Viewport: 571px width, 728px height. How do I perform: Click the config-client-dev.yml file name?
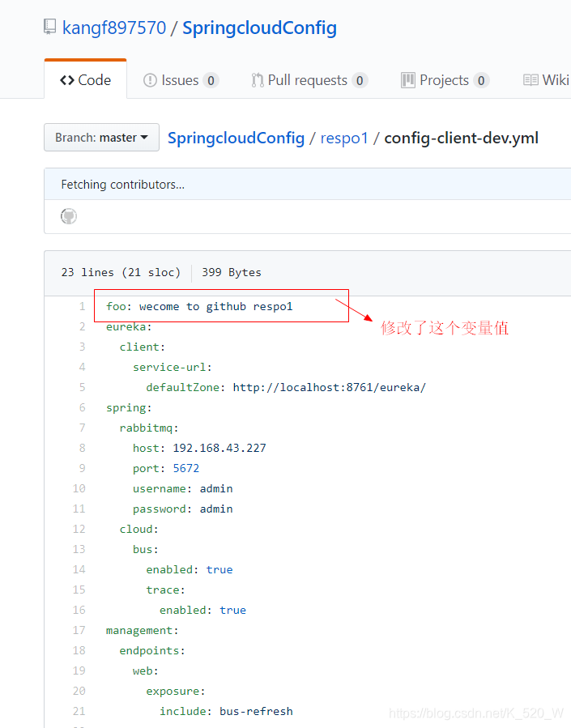click(462, 138)
